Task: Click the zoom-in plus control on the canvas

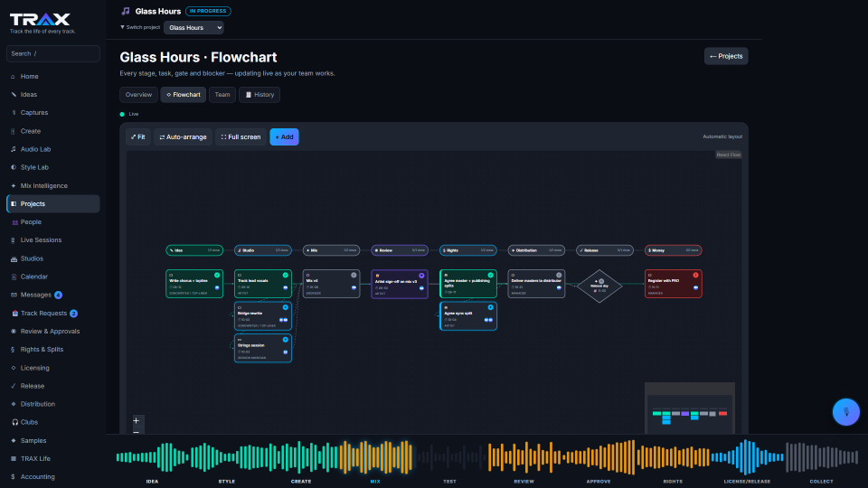Action: [x=137, y=420]
